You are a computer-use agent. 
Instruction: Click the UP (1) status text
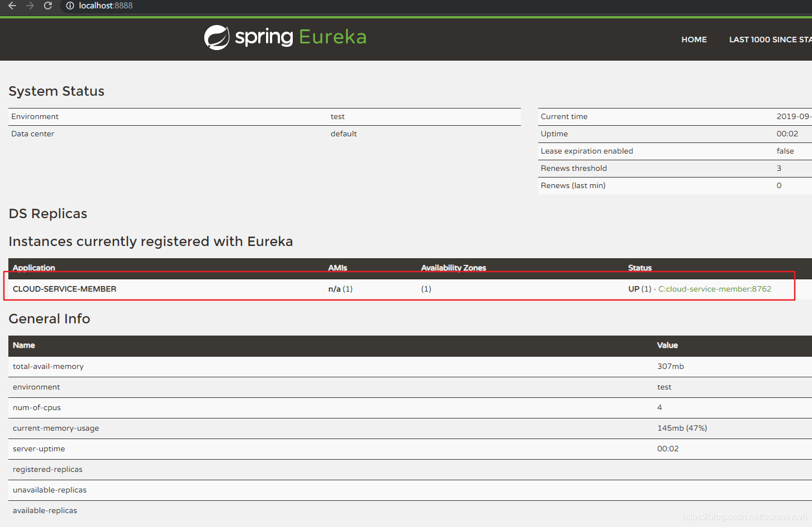click(640, 289)
